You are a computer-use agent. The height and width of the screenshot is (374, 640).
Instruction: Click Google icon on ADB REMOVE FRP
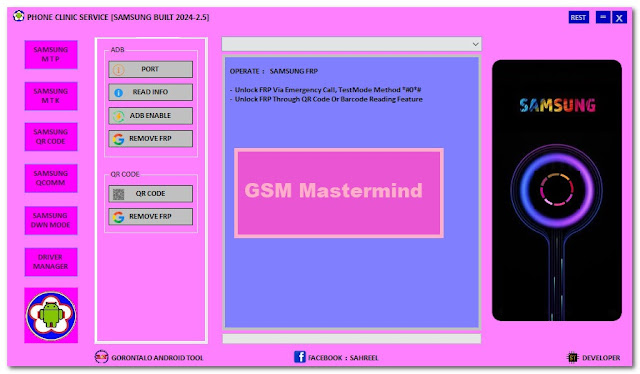pos(118,139)
